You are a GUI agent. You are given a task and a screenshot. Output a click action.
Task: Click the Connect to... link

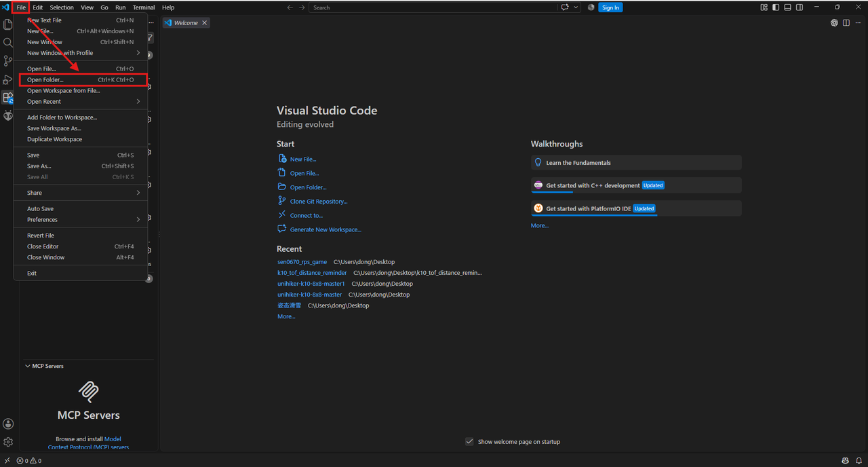(x=307, y=215)
